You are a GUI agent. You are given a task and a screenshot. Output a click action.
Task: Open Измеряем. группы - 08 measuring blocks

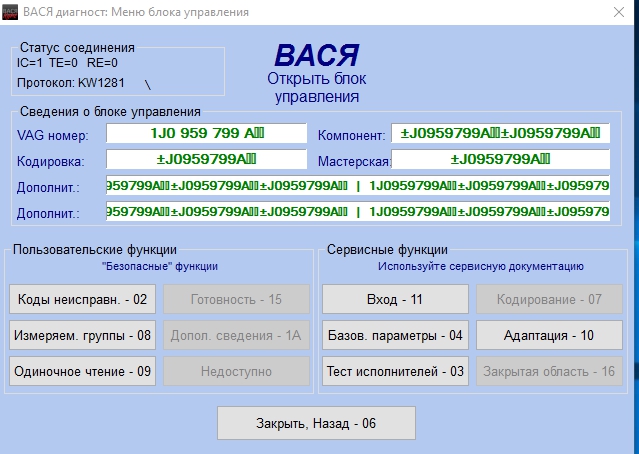(83, 335)
